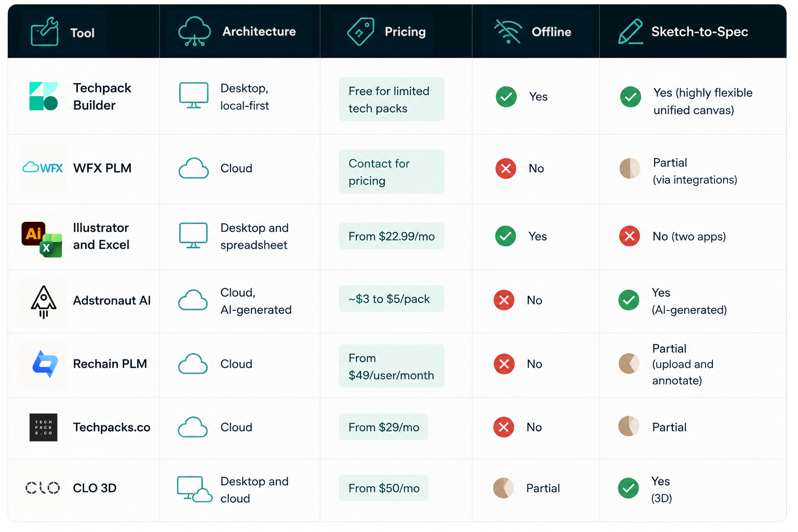Click the red sketch-to-spec X for Illustrator and Excel

[x=629, y=236]
